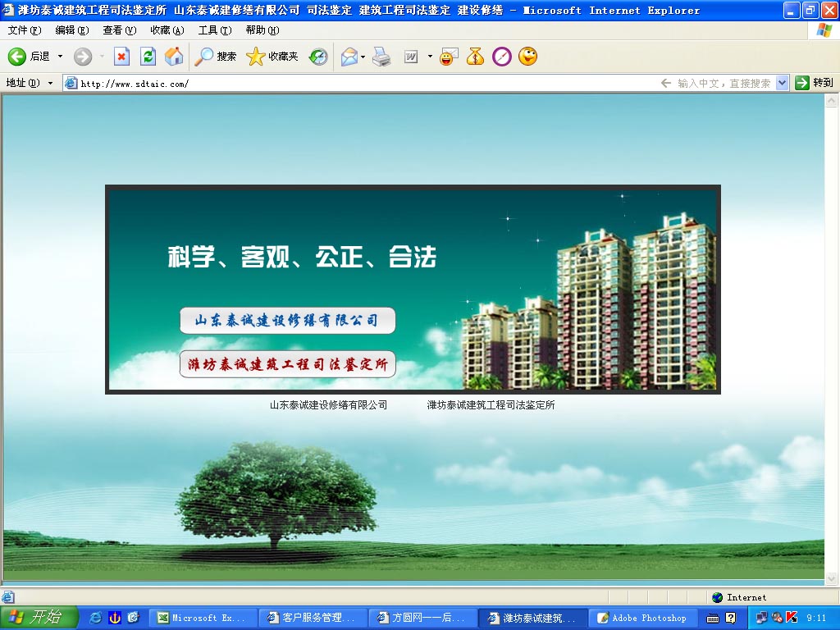Click the Print icon in the toolbar

pyautogui.click(x=381, y=57)
